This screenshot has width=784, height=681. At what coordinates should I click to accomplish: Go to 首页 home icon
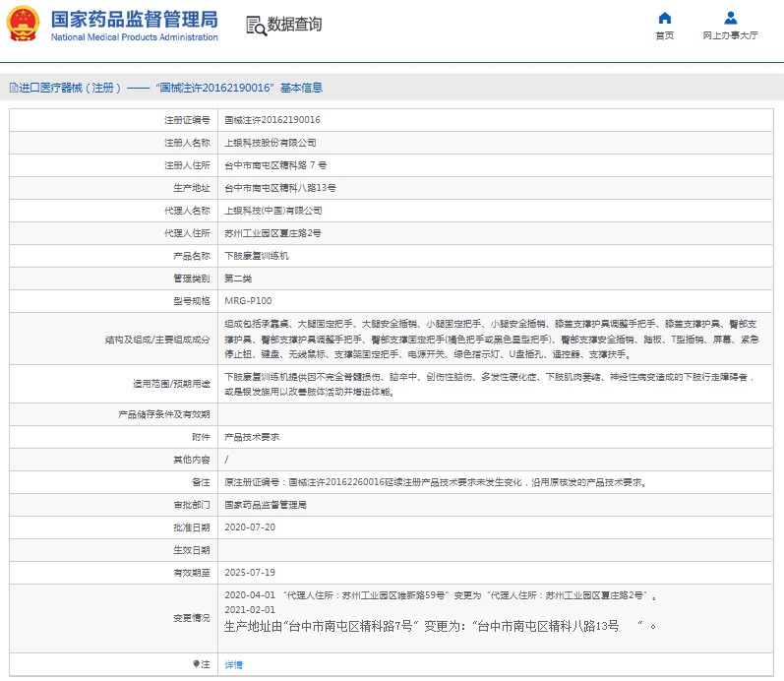[665, 18]
